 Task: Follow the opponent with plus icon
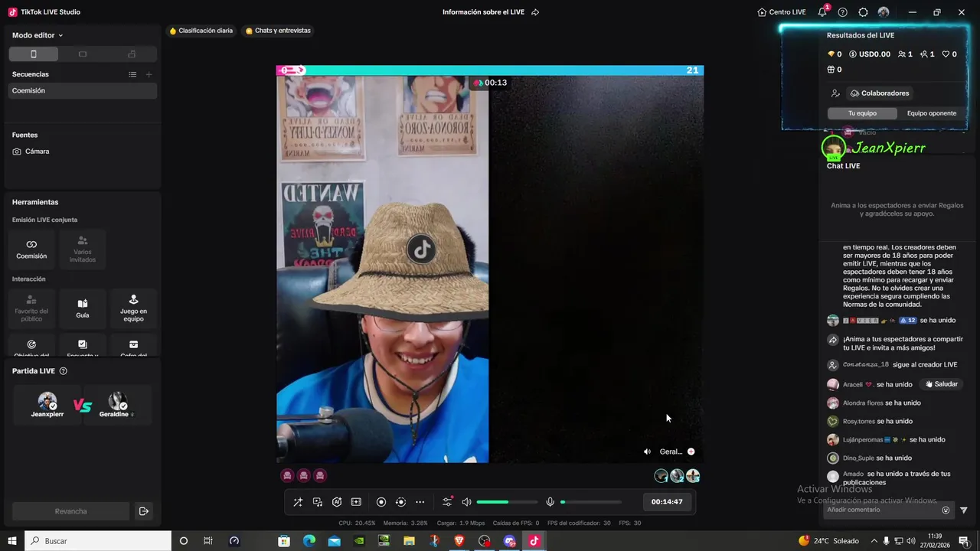(691, 452)
